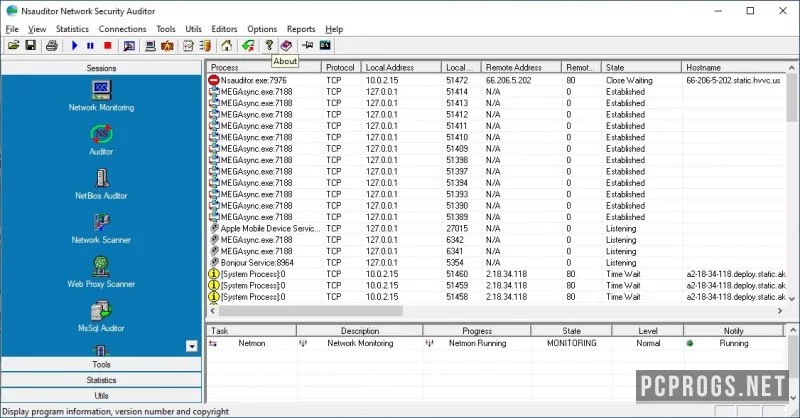
Task: Expand the Sessions panel header
Action: tap(101, 68)
